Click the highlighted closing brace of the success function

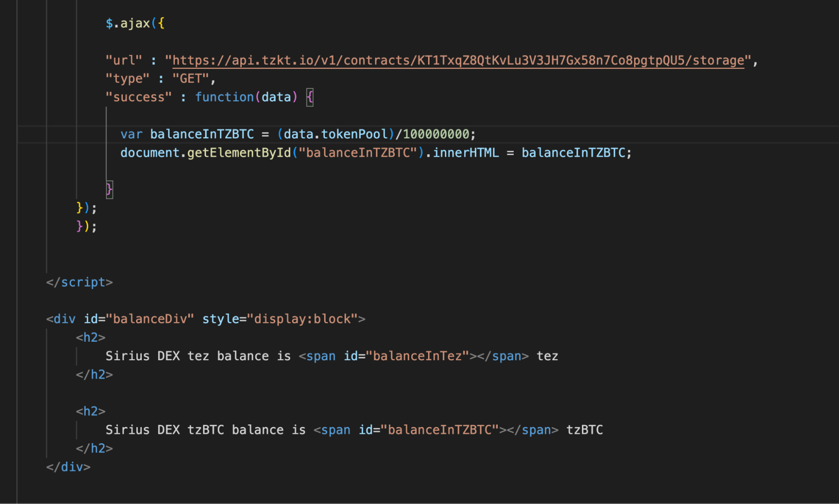tap(109, 190)
